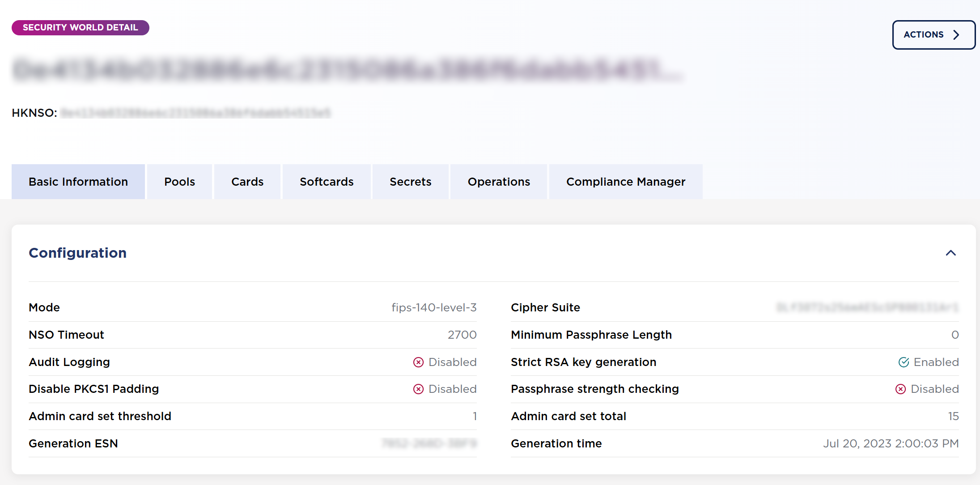Click the blurred Cipher Suite value

(867, 307)
